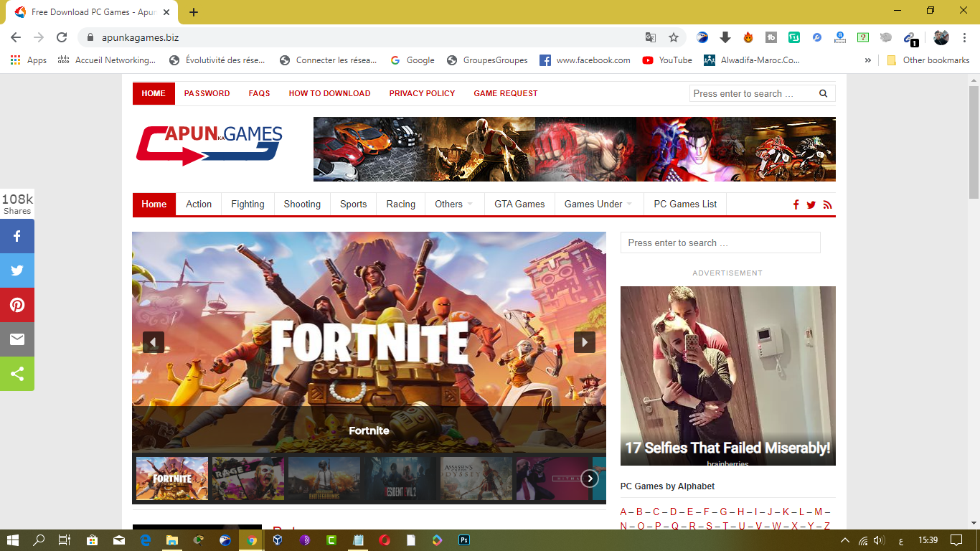980x551 pixels.
Task: Share on Pinterest from side bar
Action: (17, 305)
